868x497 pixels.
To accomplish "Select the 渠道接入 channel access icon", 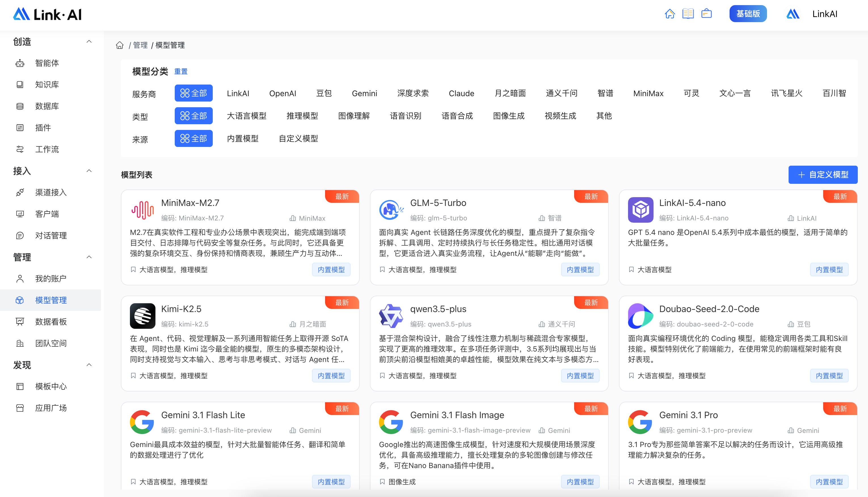I will (x=20, y=192).
